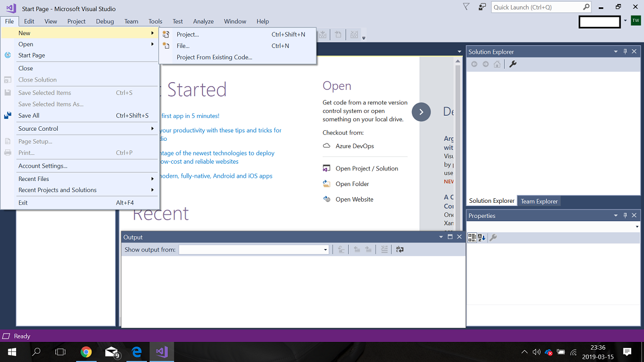Viewport: 644px width, 362px height.
Task: Click the Quick Launch search magnifier
Action: tap(586, 7)
